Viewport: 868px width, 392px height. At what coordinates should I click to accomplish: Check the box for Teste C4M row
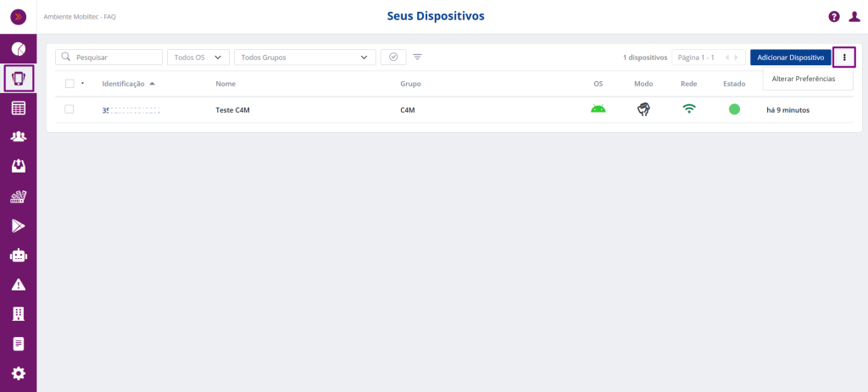point(70,109)
